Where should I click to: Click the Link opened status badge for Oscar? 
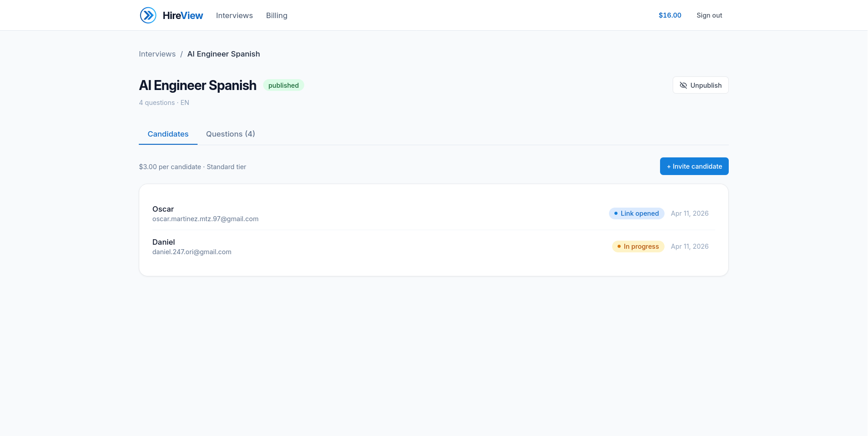pyautogui.click(x=636, y=213)
